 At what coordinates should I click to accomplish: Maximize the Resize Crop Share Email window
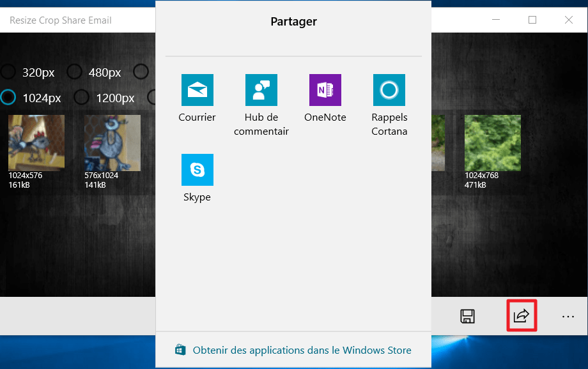[532, 20]
